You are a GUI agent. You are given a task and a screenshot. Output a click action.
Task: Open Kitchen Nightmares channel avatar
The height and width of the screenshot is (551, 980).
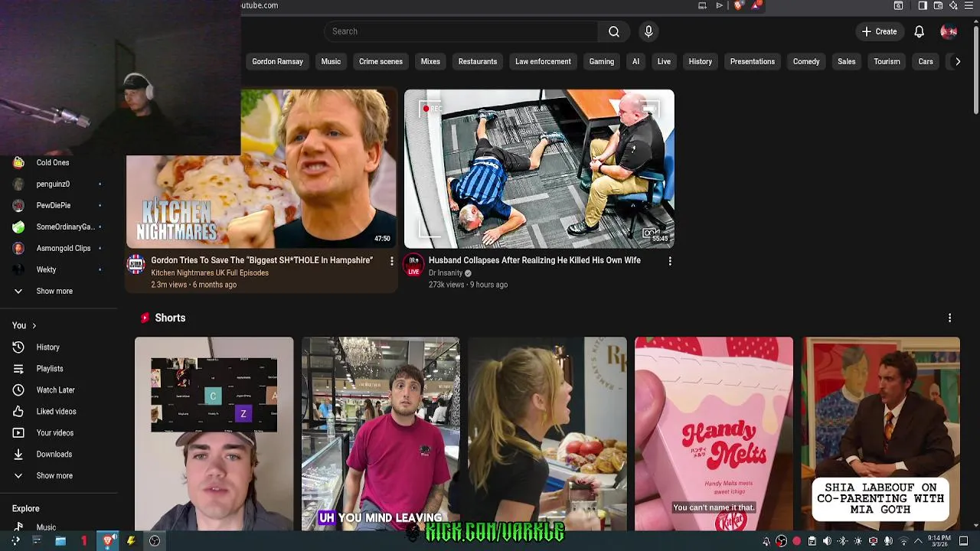pos(136,265)
